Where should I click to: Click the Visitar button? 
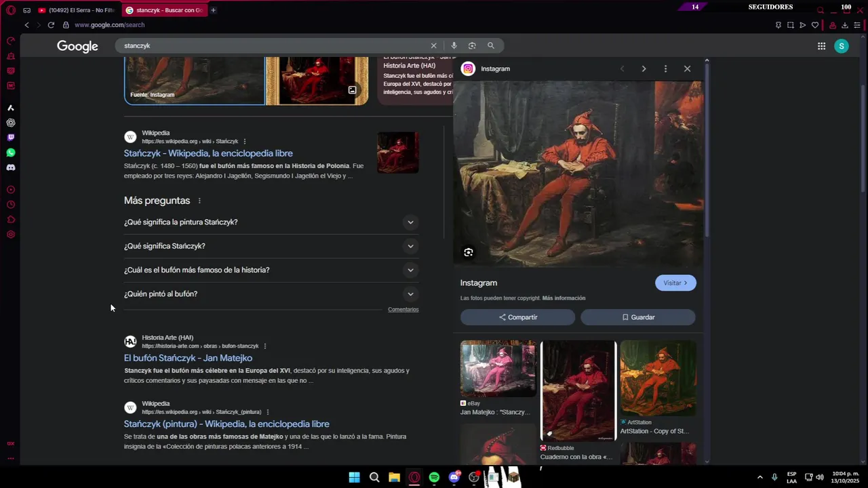675,283
